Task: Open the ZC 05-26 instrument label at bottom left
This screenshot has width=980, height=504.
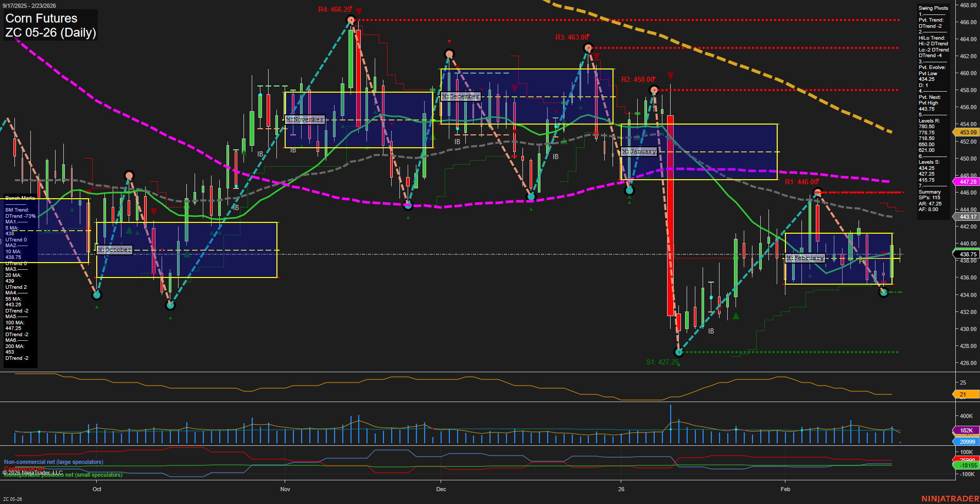Action: click(x=12, y=498)
